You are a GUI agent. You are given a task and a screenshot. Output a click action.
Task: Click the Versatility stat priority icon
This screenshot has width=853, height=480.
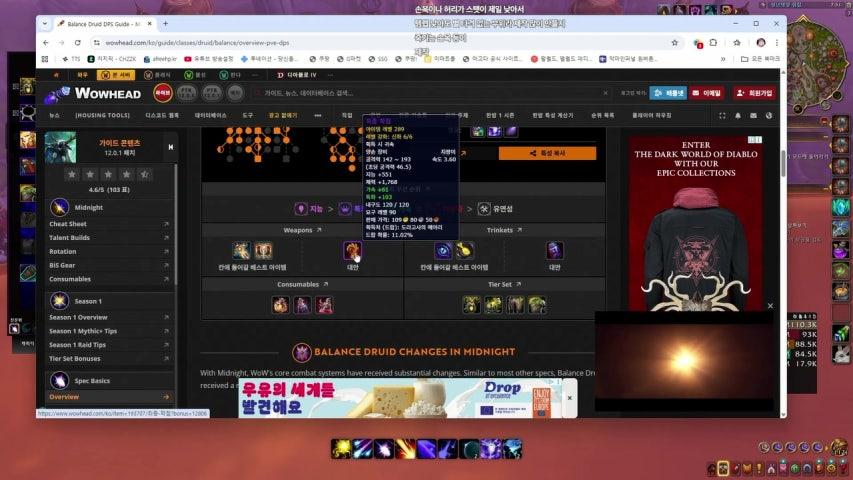(484, 209)
